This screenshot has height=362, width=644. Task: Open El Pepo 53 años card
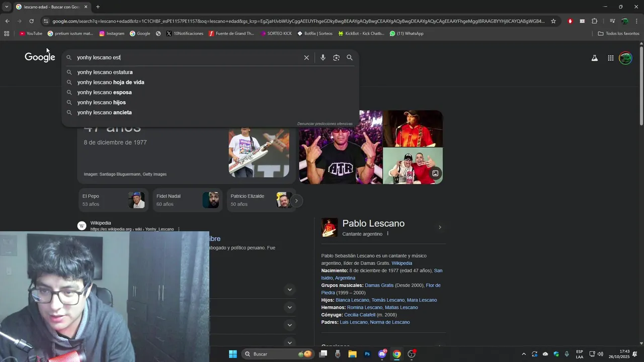113,200
